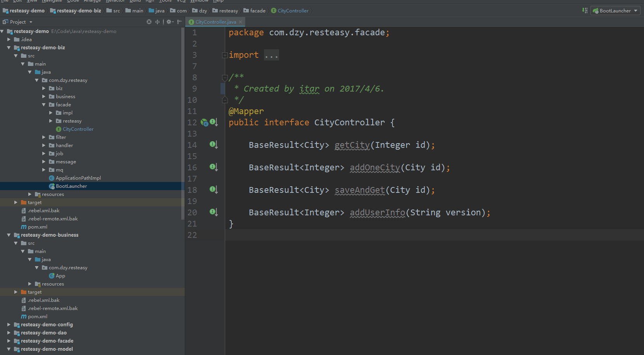Expand the .idea folder arrow
Image resolution: width=644 pixels, height=355 pixels.
[x=9, y=40]
